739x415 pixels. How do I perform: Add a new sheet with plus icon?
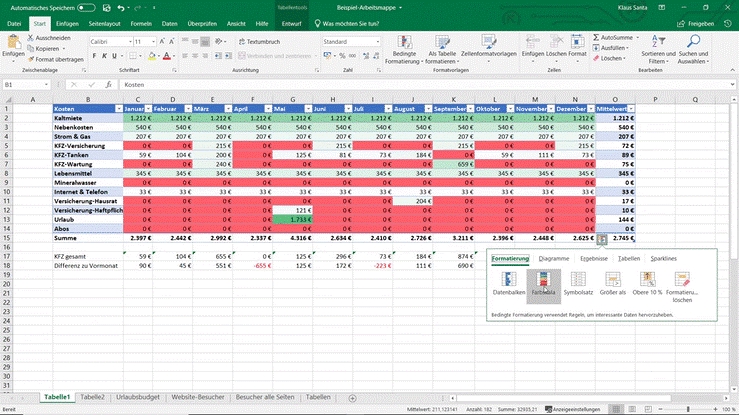pyautogui.click(x=352, y=398)
